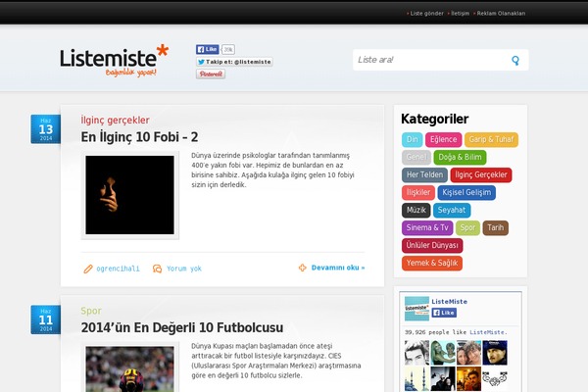
Task: Click Devamını oku link on phobia post
Action: [338, 268]
